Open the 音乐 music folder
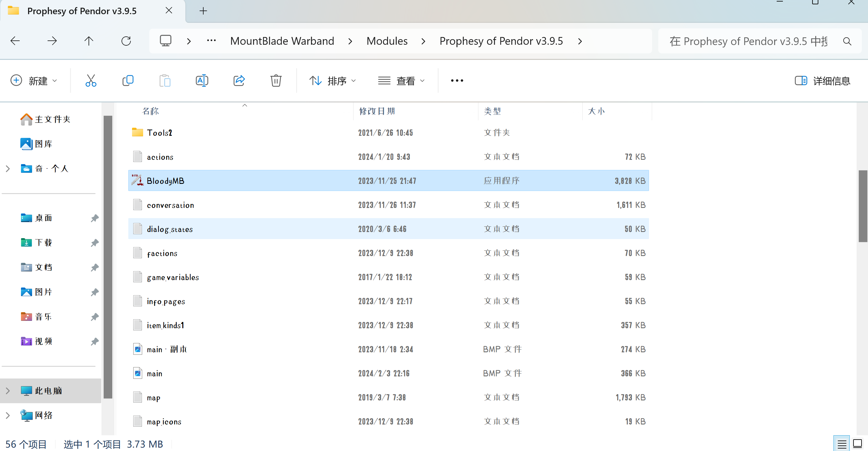 (x=36, y=317)
